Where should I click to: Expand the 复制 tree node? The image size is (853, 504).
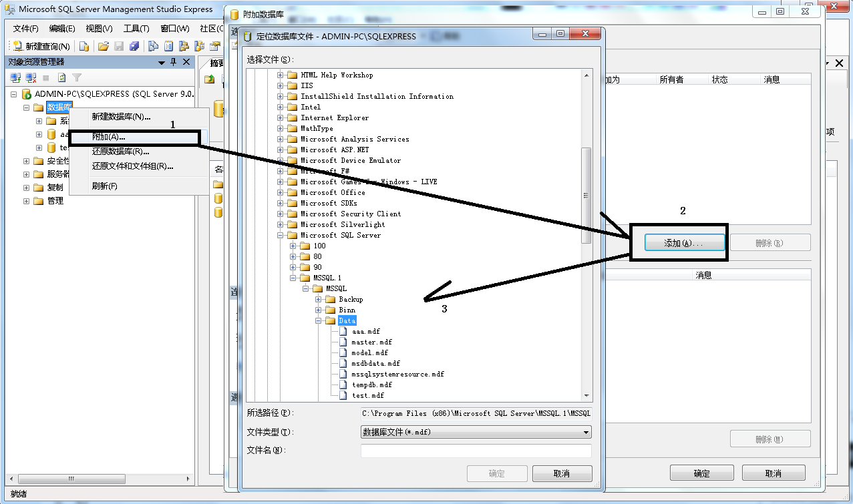tap(27, 188)
